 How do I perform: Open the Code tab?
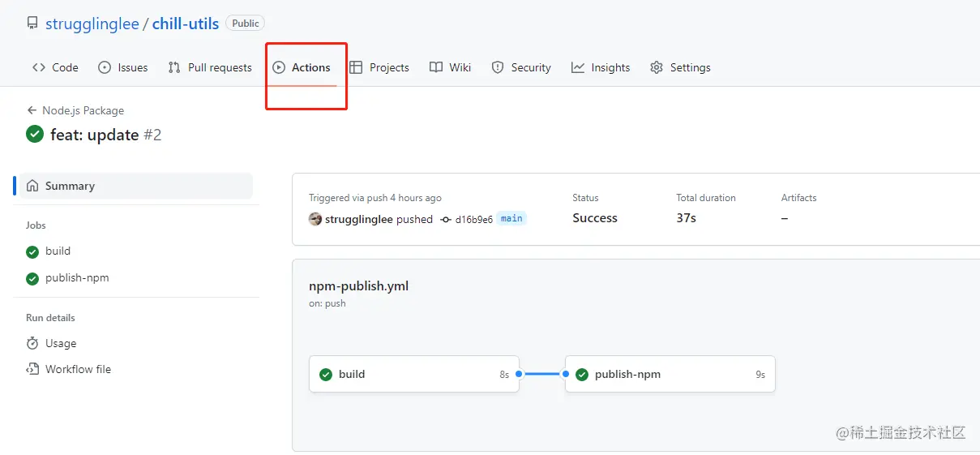tap(55, 67)
